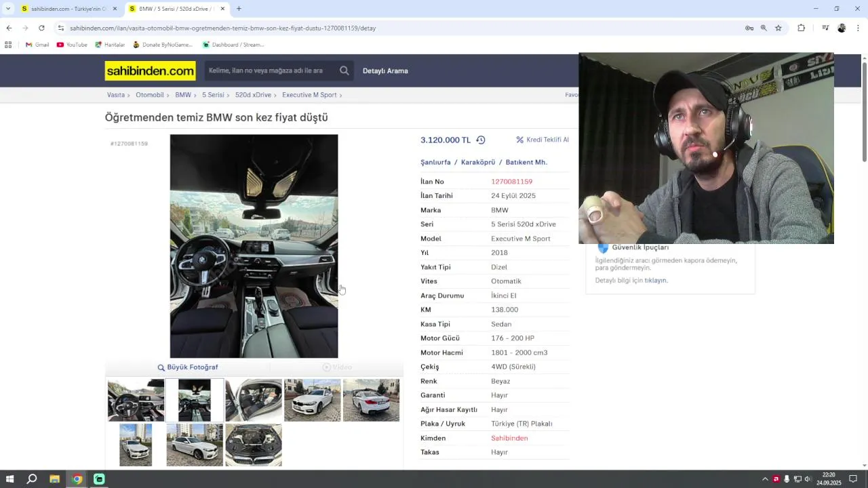Click the tıklayın link under Güvenlik İpuçları
Viewport: 868px width, 488px height.
click(x=655, y=281)
